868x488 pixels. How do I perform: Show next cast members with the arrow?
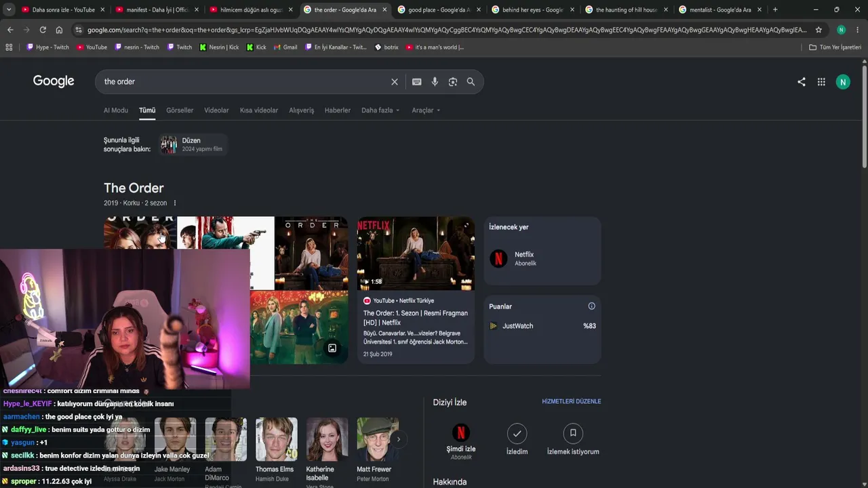pos(398,439)
